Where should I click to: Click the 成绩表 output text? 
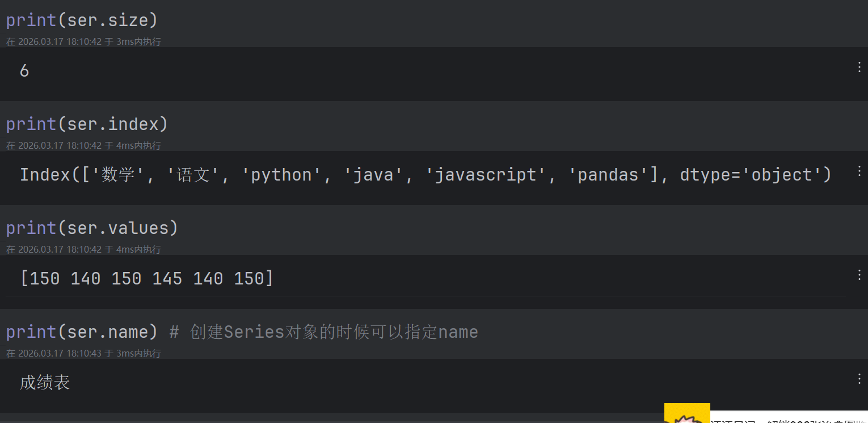point(45,383)
